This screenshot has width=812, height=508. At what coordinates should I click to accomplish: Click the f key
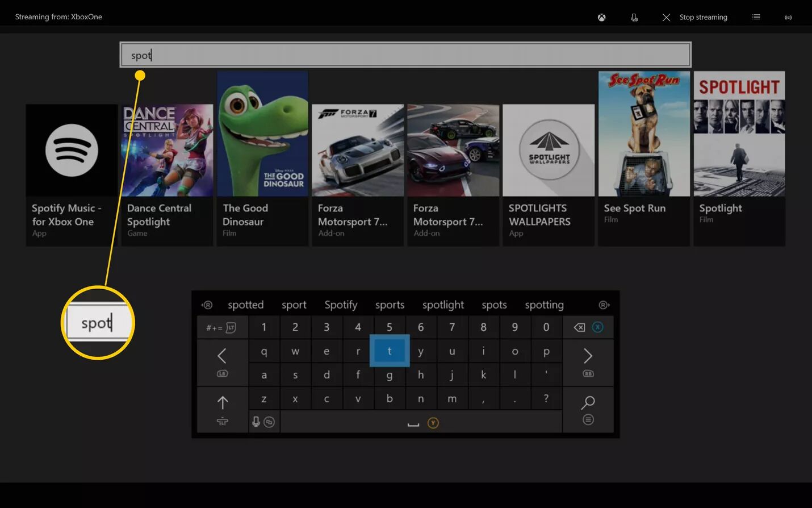(358, 374)
